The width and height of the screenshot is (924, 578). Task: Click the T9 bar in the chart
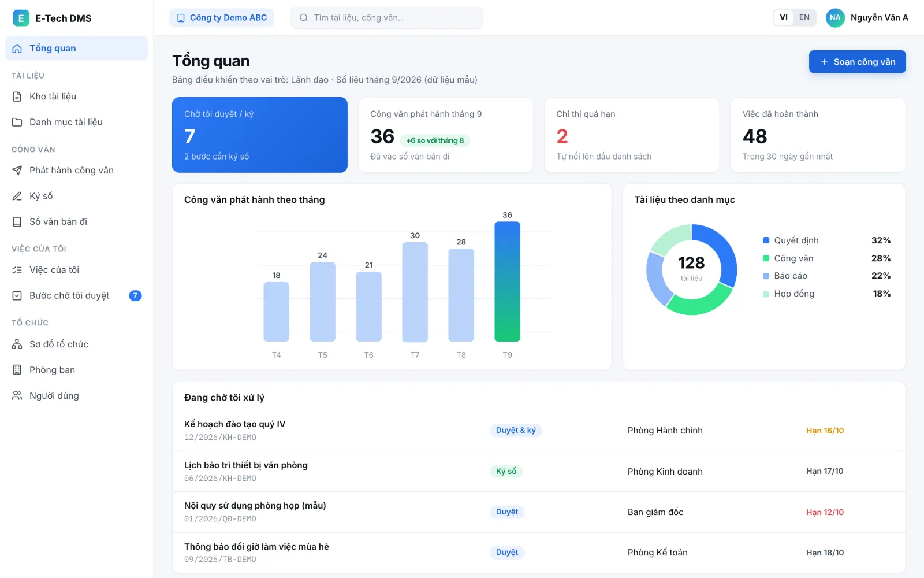(507, 282)
